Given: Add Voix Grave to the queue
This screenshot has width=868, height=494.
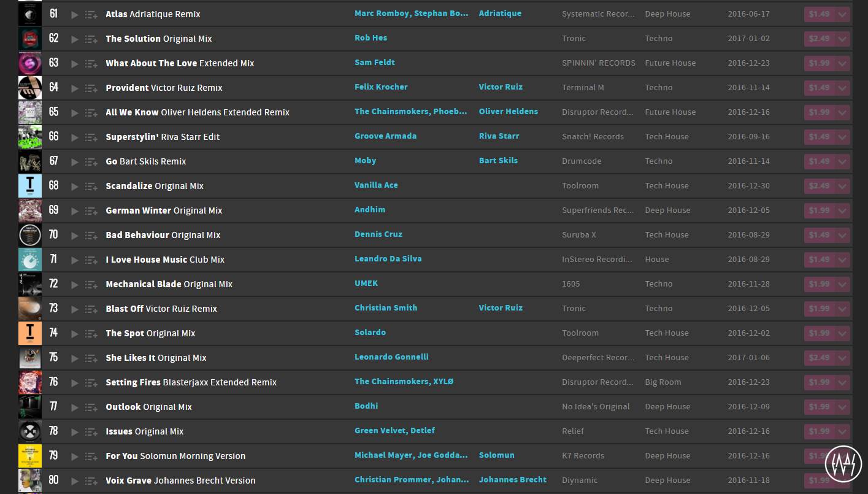Looking at the screenshot, I should pos(91,480).
